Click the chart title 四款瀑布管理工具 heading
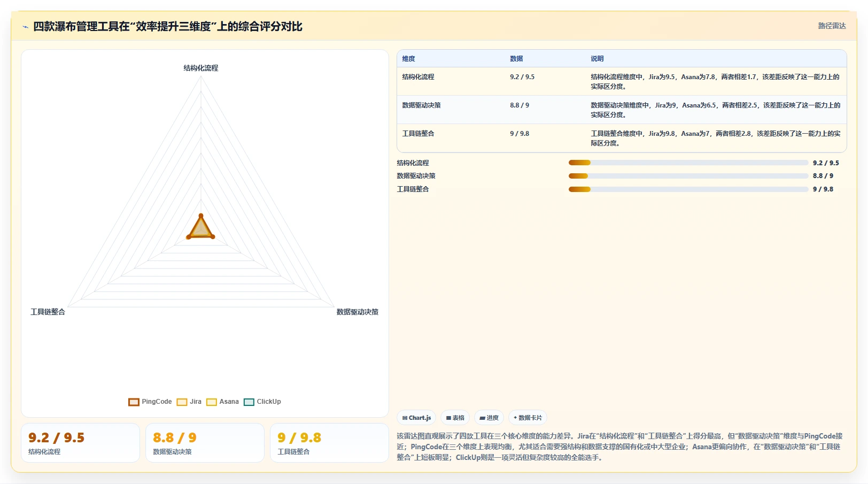 tap(168, 27)
